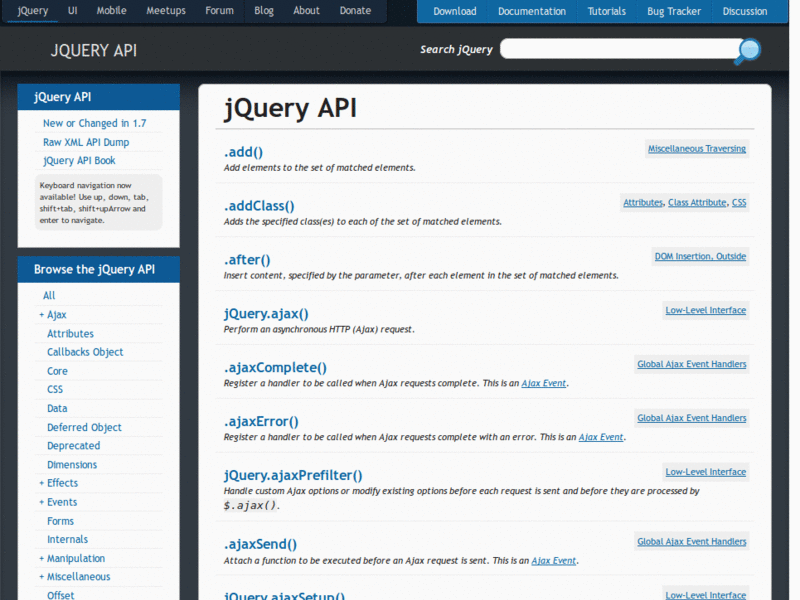The image size is (800, 600).
Task: Expand the Events category
Action: click(x=41, y=503)
